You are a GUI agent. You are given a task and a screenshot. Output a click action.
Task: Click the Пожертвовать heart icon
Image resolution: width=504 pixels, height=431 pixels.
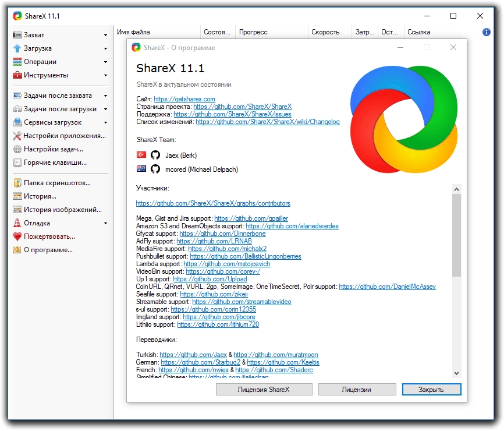(17, 236)
